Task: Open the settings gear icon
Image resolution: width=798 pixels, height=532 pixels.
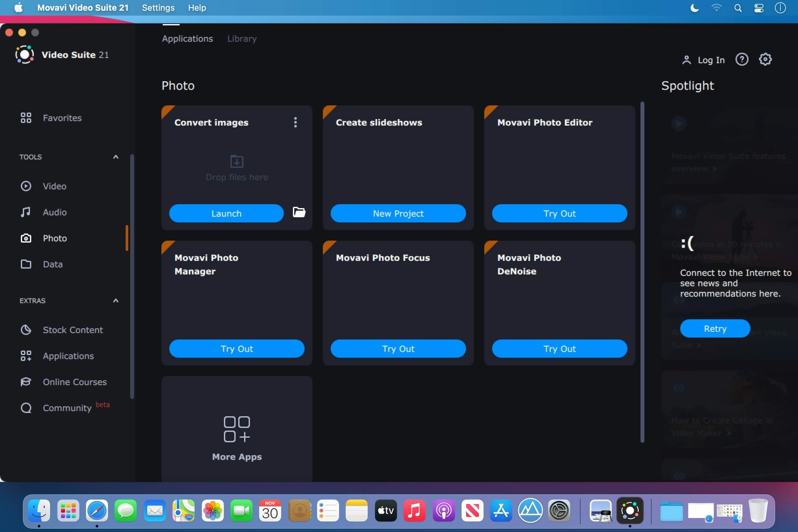Action: [765, 60]
